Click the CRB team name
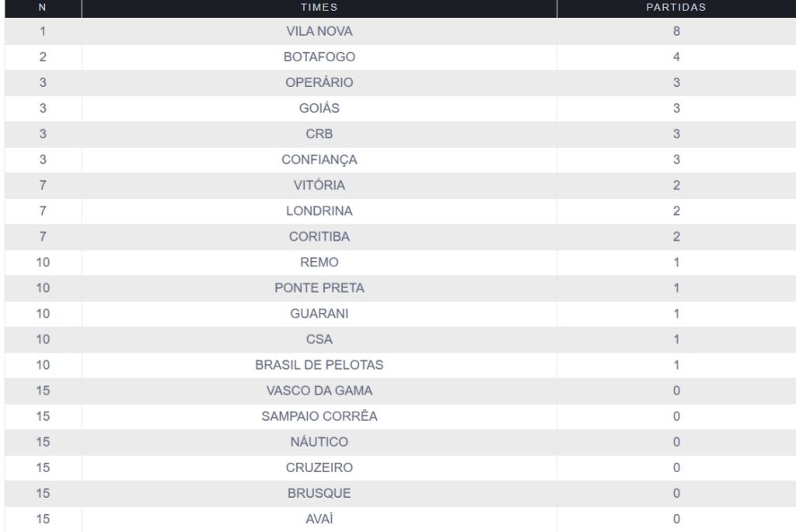Viewport: 796px width, 532px height. pos(319,134)
